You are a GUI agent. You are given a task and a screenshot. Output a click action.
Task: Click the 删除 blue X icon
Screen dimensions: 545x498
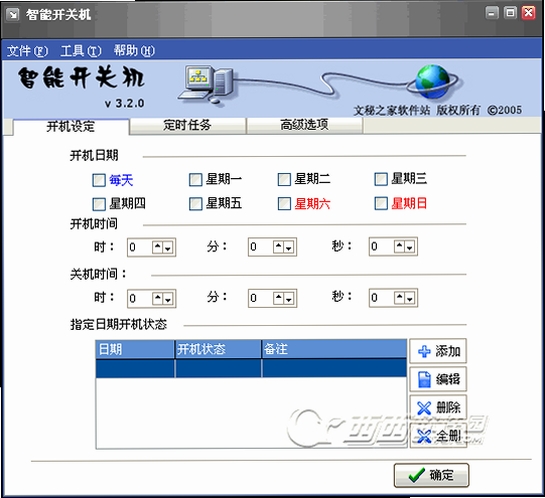424,408
